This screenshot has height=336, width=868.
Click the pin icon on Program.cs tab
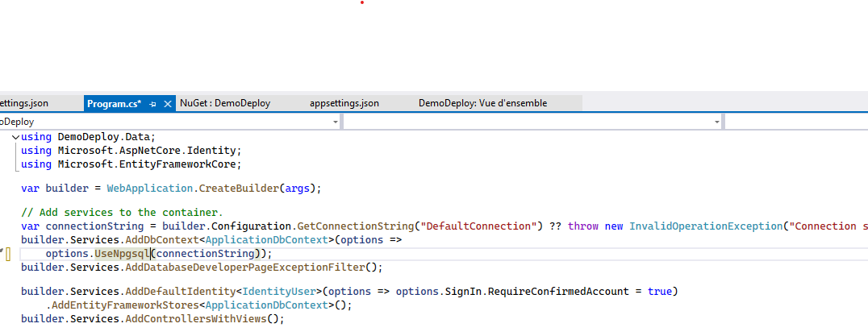pos(153,104)
